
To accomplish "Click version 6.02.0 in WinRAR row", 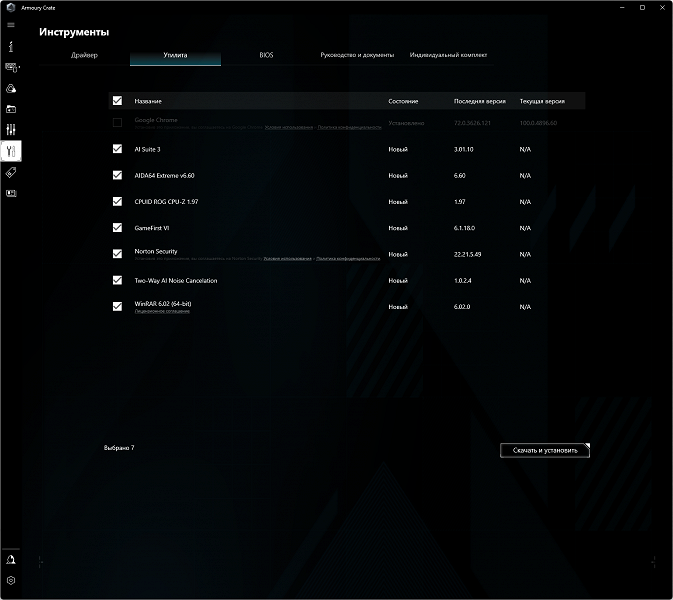I will click(x=462, y=307).
